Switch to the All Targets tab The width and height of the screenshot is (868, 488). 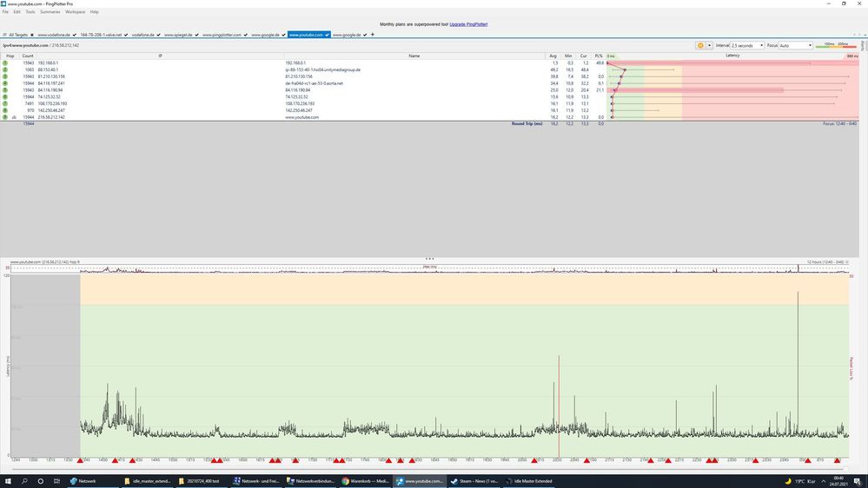coord(18,35)
